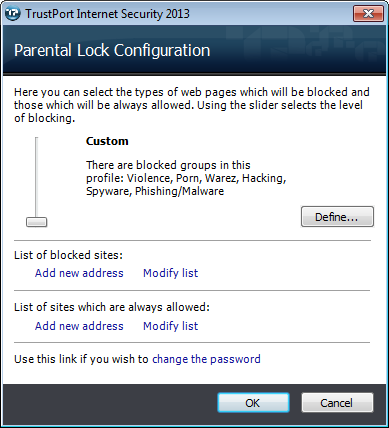Modify list of always allowed sites
This screenshot has height=428, width=389.
[170, 326]
